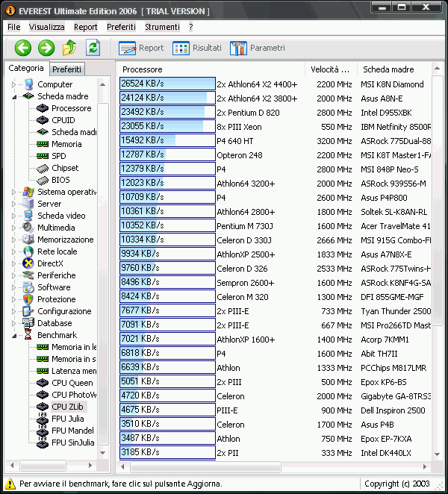Screen dimensions: 448x494
Task: Click the 26524 KB/s result bar
Action: pyautogui.click(x=167, y=84)
